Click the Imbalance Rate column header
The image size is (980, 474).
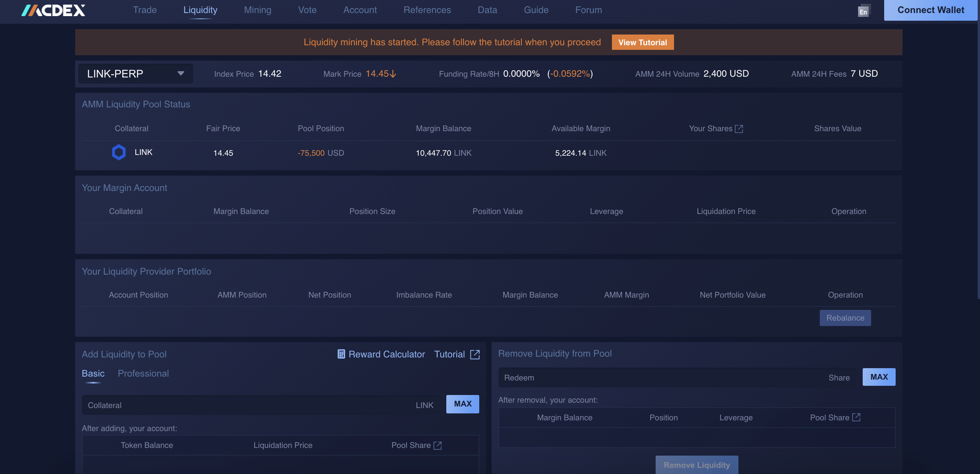pos(424,295)
